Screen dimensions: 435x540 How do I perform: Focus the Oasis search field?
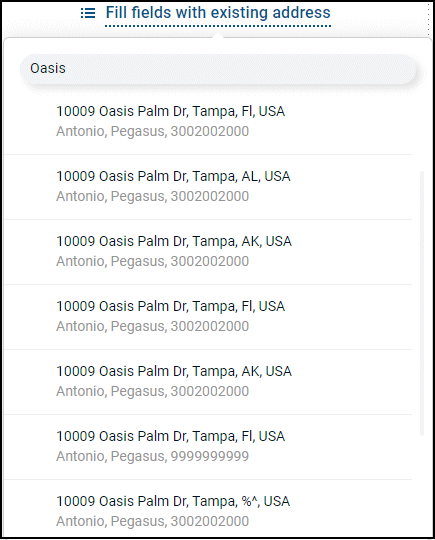point(218,69)
